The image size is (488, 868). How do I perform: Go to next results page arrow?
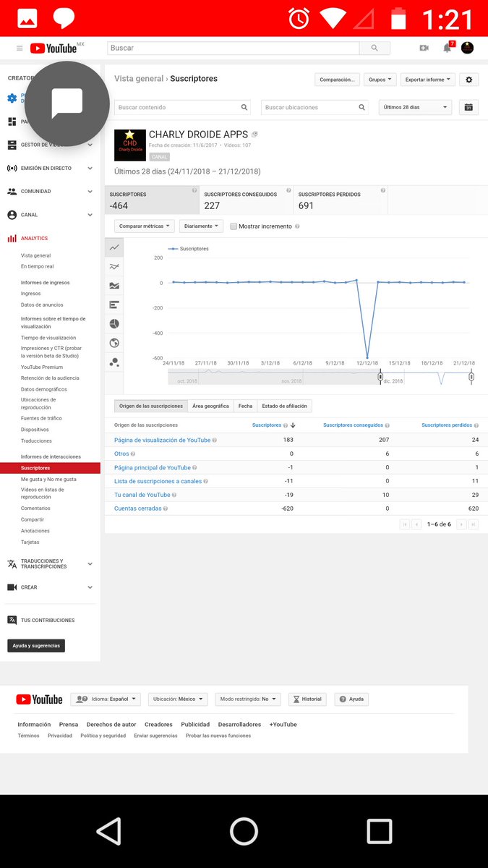(461, 524)
